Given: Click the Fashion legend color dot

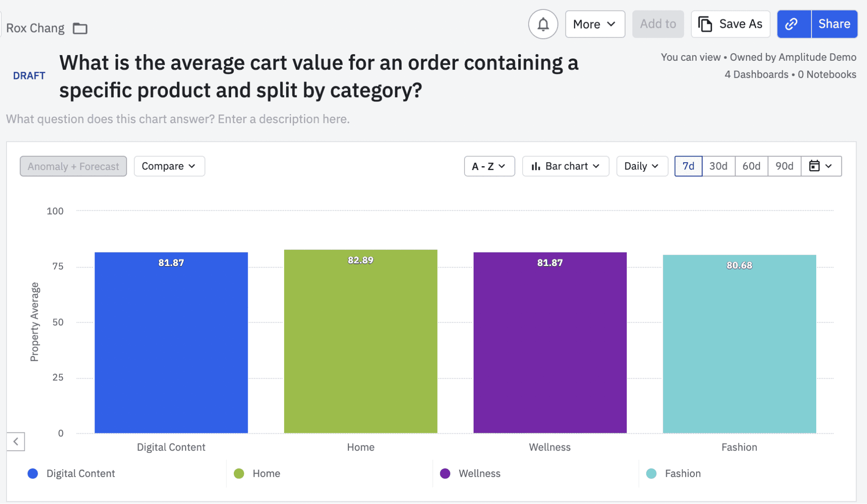Looking at the screenshot, I should 651,474.
